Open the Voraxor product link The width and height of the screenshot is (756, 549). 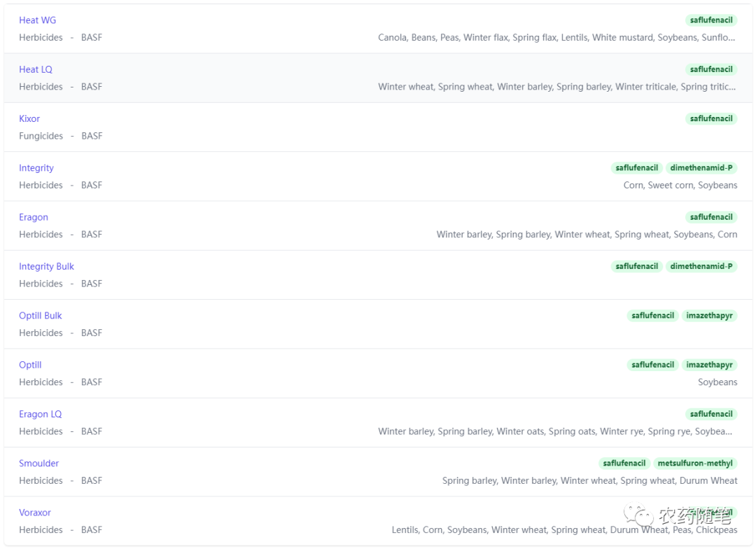[x=35, y=513]
